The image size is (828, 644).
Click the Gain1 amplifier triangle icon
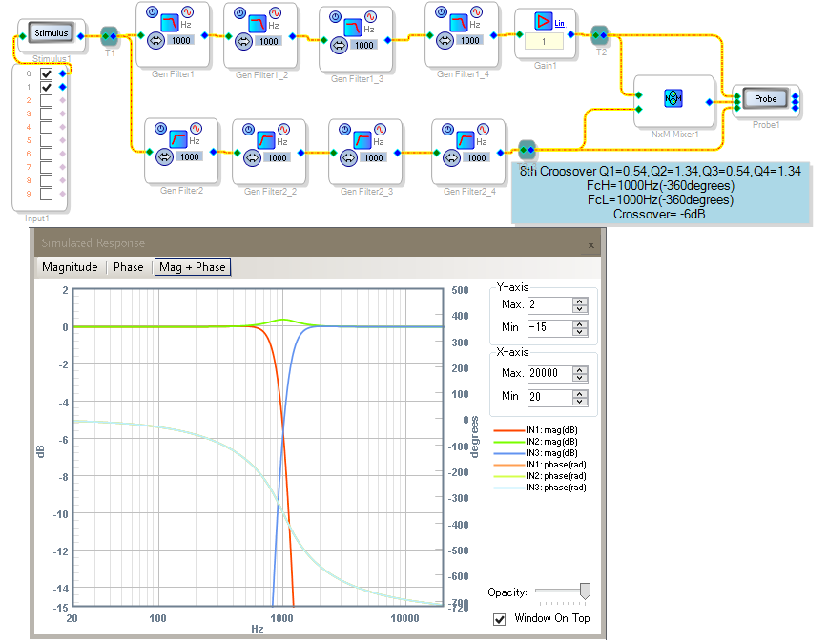click(543, 21)
